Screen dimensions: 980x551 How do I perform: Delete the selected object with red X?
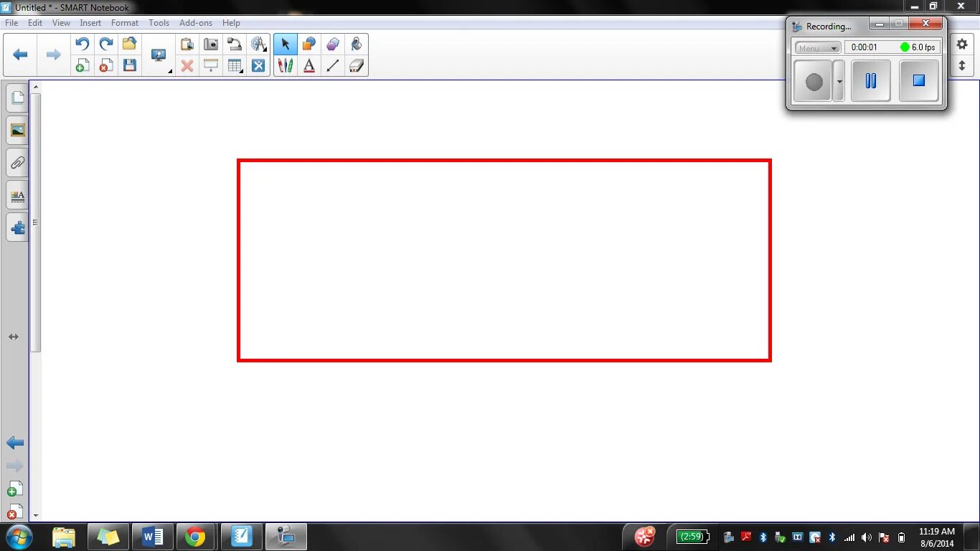[187, 66]
